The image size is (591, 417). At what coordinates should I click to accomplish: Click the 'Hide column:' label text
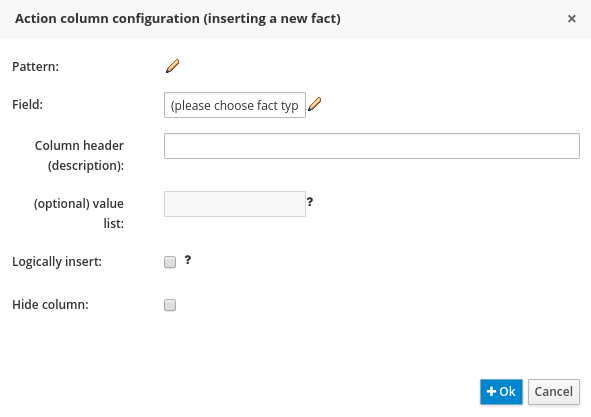tap(50, 305)
